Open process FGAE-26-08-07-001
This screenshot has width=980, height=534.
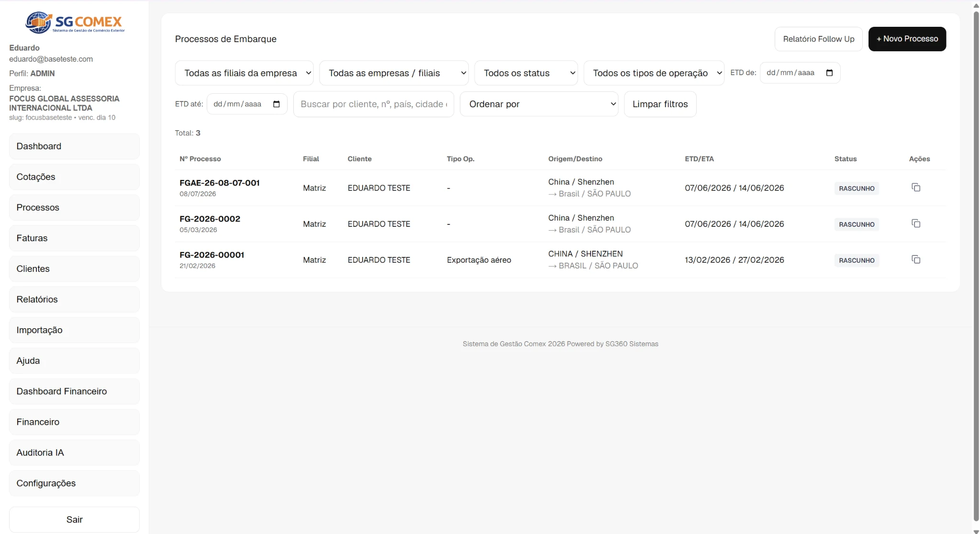[220, 182]
